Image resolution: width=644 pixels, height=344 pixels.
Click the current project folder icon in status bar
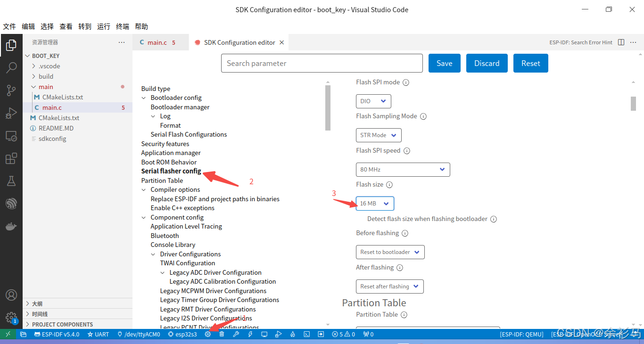tap(23, 334)
